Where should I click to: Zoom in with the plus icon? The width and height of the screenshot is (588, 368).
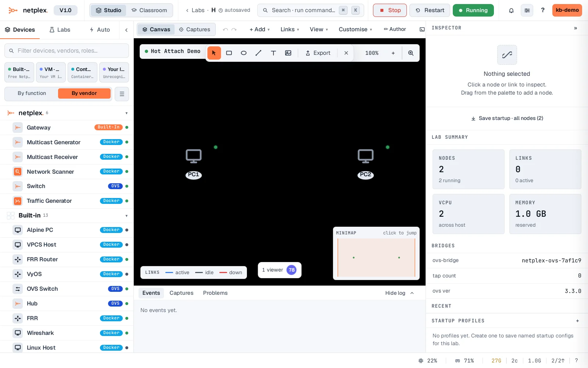point(393,53)
